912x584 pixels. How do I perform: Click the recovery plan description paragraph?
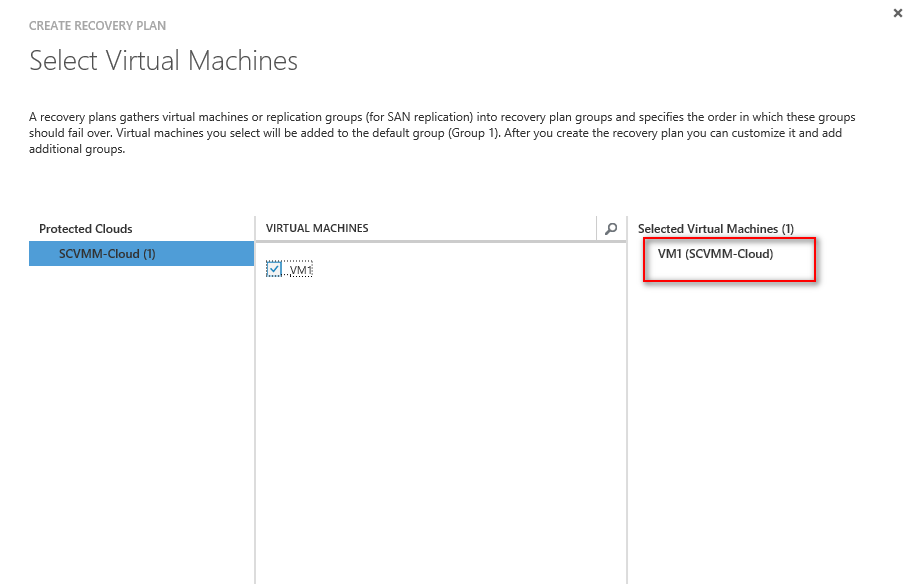tap(442, 133)
